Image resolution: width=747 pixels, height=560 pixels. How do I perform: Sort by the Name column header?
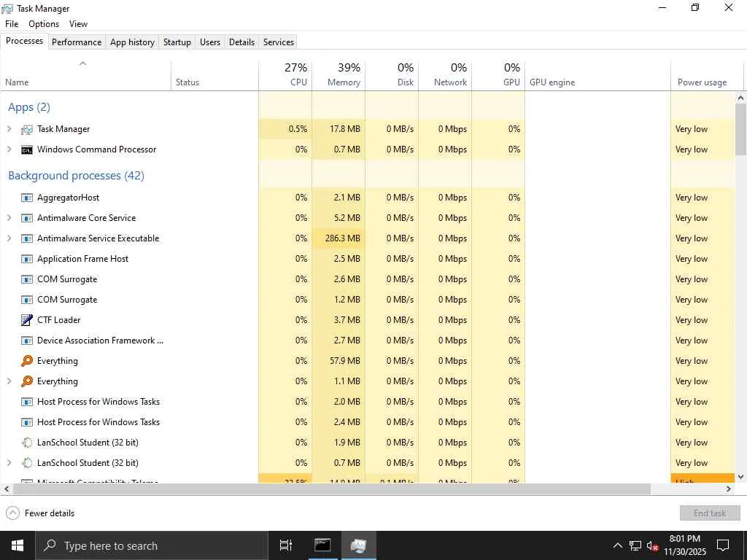pyautogui.click(x=86, y=76)
